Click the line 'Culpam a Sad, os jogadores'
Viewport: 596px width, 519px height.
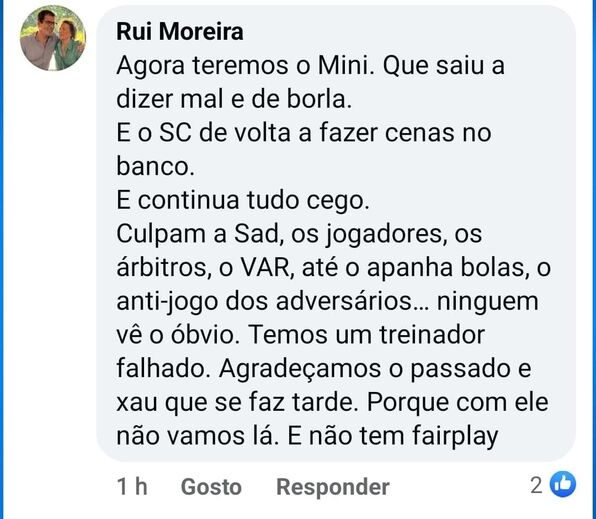(x=299, y=234)
